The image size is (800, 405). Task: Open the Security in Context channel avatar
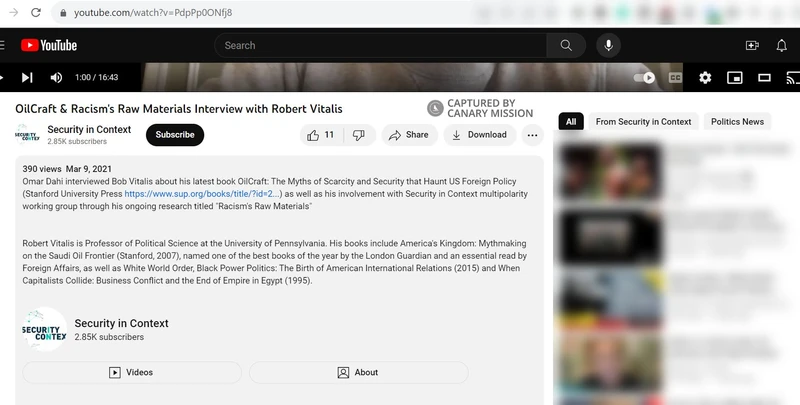pyautogui.click(x=27, y=135)
